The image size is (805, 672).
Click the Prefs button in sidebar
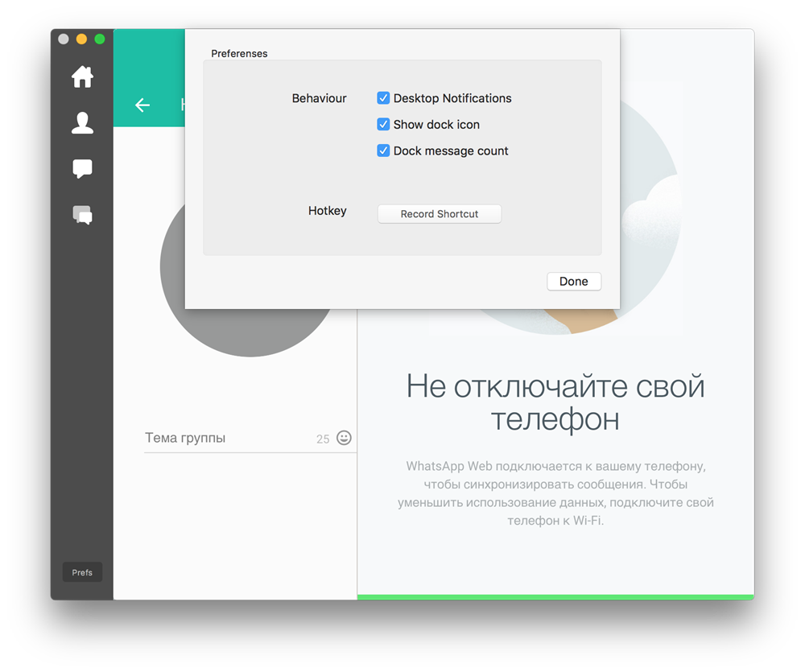(82, 572)
